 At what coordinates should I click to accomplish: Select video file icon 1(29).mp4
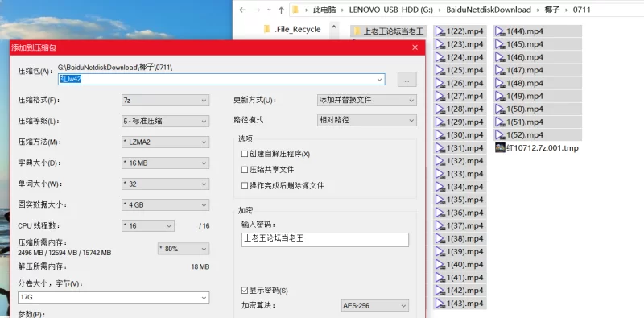[x=440, y=122]
